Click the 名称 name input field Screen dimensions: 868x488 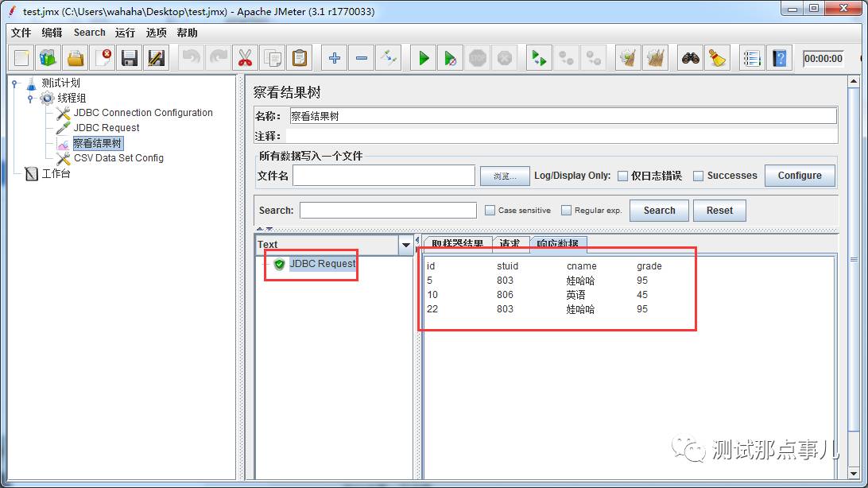click(x=563, y=115)
